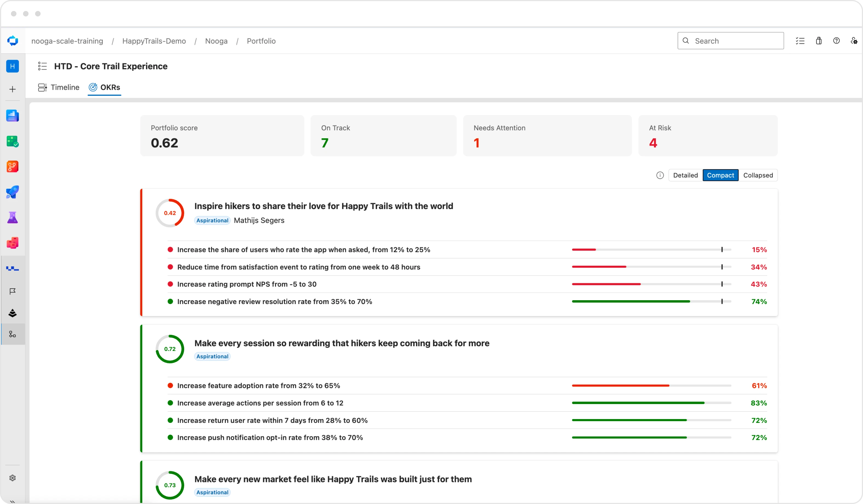The width and height of the screenshot is (863, 504).
Task: Open the HappyTrails project H tile
Action: tap(13, 66)
